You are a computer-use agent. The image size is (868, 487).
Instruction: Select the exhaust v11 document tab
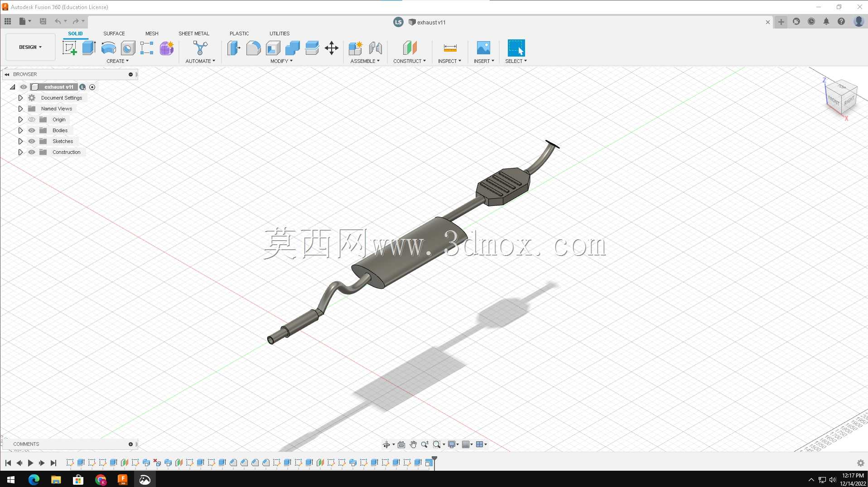click(x=427, y=22)
